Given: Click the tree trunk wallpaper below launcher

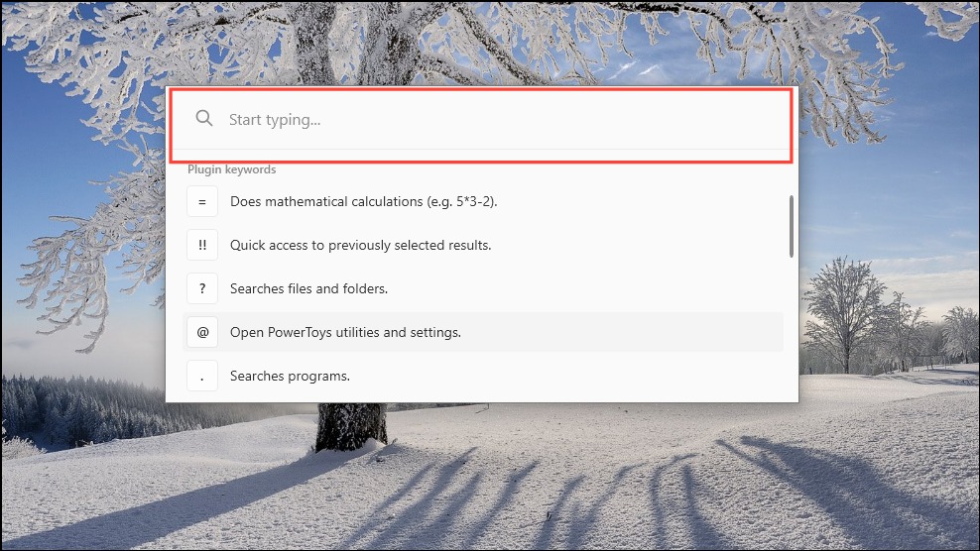Looking at the screenshot, I should coord(352,426).
